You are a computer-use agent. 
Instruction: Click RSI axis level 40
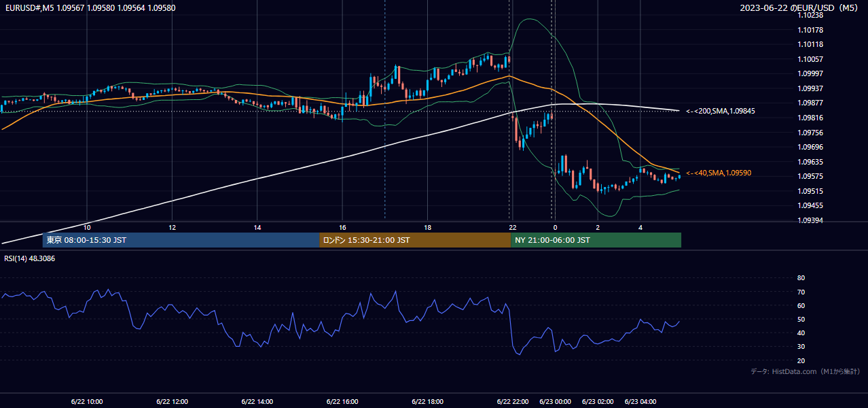pyautogui.click(x=801, y=333)
